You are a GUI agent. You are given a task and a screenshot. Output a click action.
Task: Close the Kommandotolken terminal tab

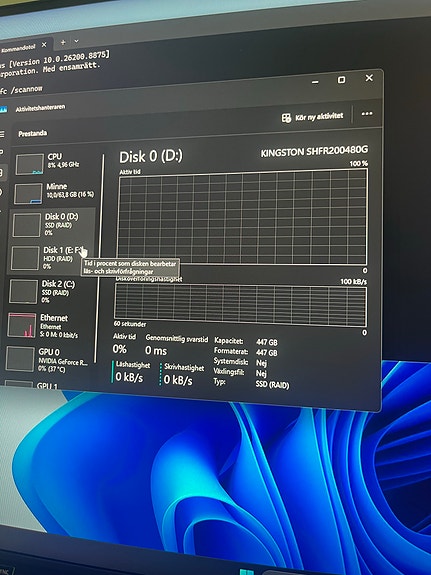click(44, 45)
